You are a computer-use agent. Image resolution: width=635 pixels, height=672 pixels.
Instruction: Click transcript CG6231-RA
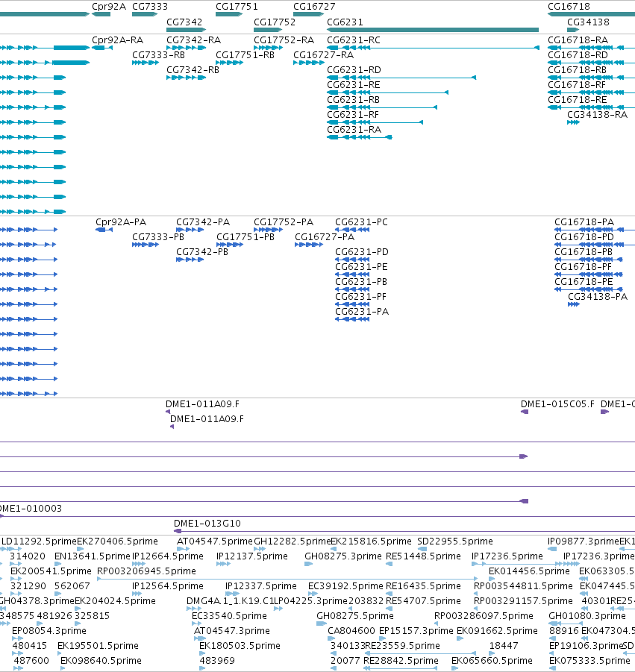[x=354, y=130]
